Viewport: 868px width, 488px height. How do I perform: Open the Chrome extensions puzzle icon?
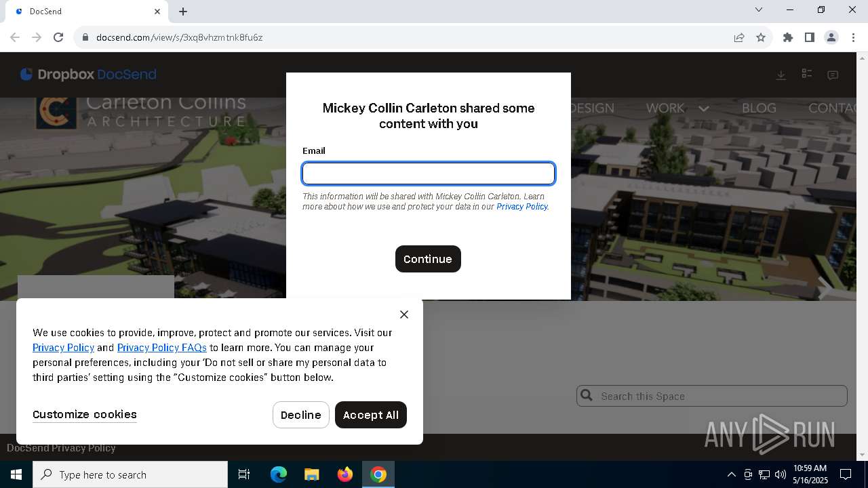click(788, 37)
